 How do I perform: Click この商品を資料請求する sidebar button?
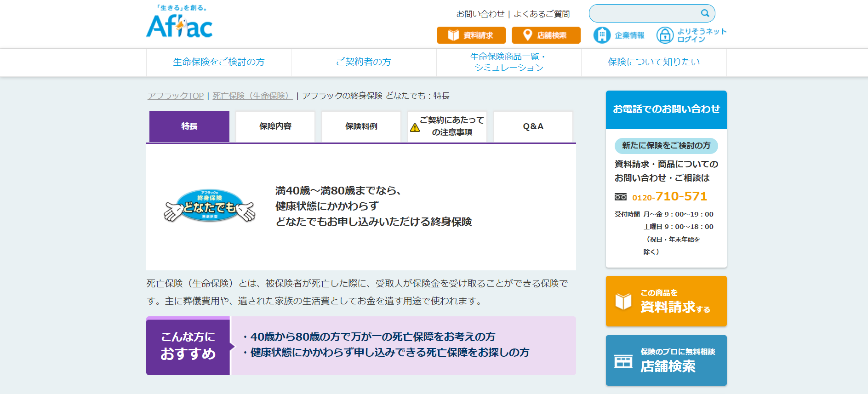[x=666, y=301]
